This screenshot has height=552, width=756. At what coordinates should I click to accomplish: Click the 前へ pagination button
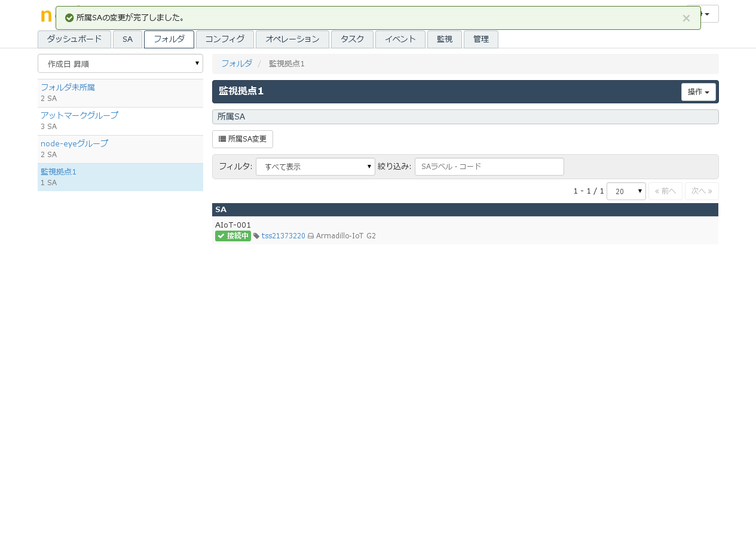[665, 191]
